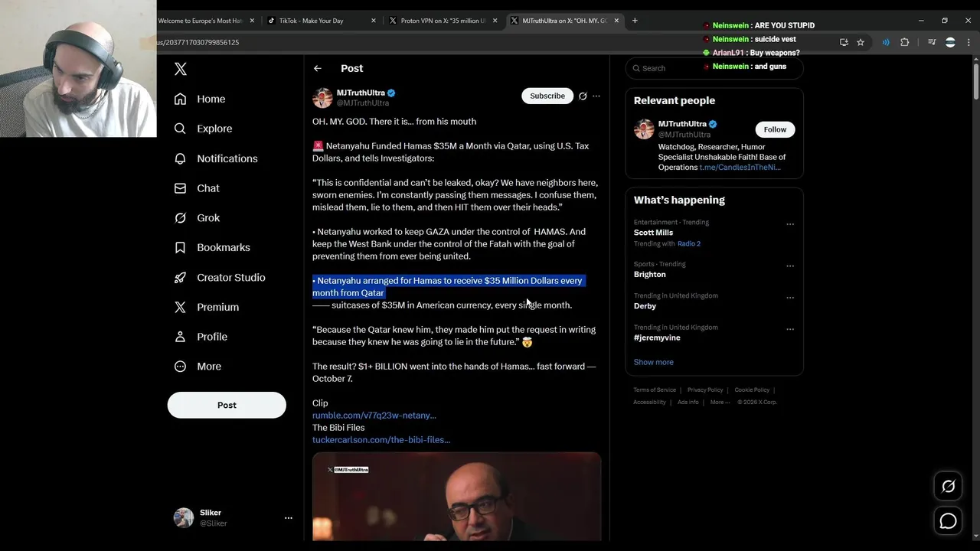The height and width of the screenshot is (551, 980).
Task: Open Accessibility footer link
Action: pos(649,403)
